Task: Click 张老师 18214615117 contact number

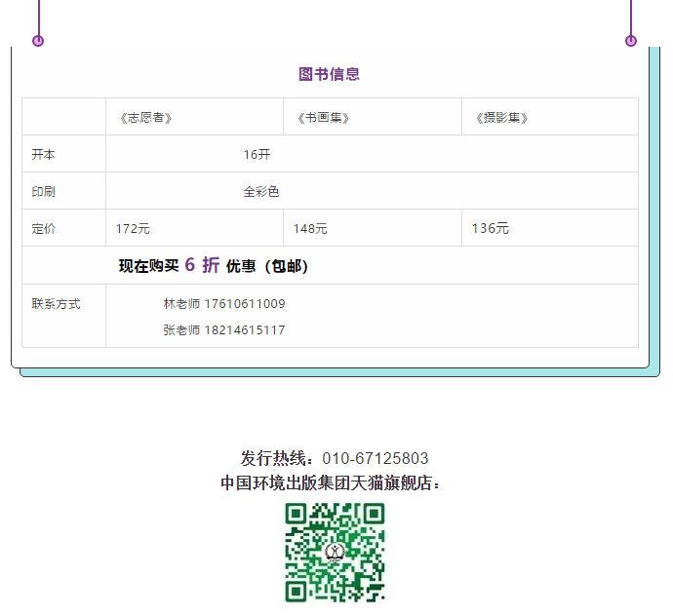Action: pyautogui.click(x=224, y=329)
